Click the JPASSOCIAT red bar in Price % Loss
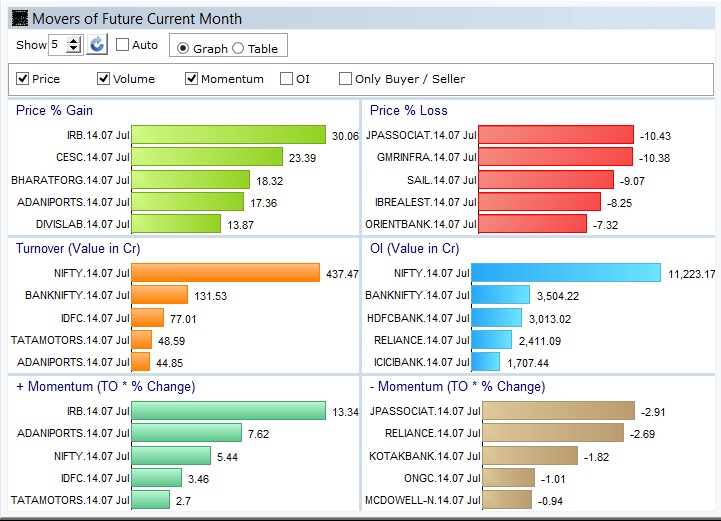This screenshot has width=721, height=521. [x=556, y=135]
